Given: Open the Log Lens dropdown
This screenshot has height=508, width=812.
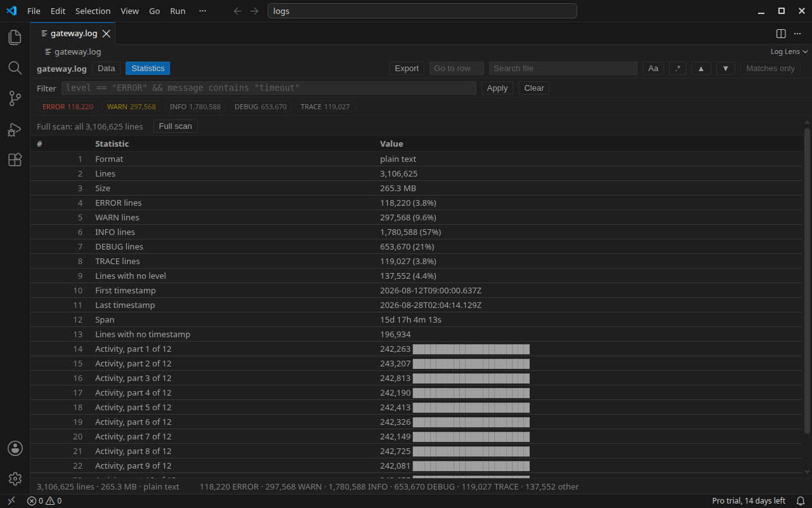Looking at the screenshot, I should pyautogui.click(x=789, y=51).
